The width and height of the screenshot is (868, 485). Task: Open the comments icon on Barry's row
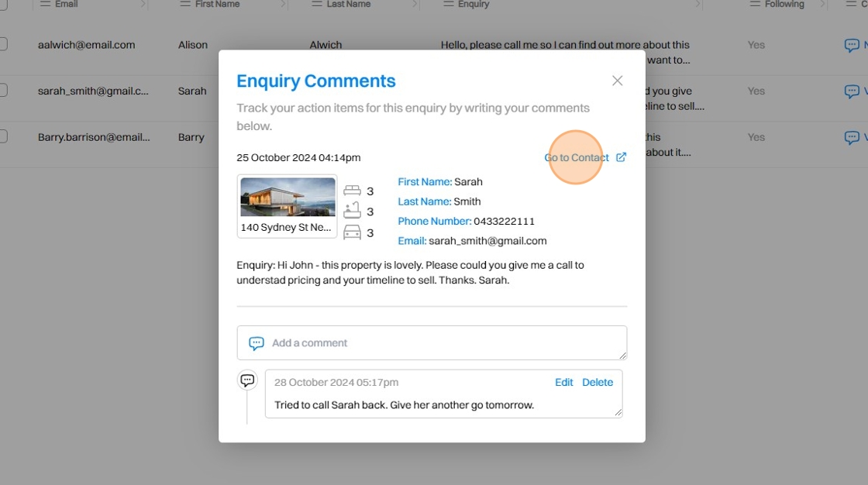tap(851, 138)
